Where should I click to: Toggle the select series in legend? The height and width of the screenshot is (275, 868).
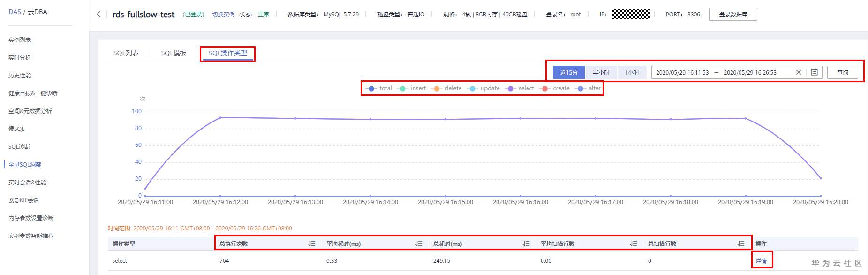coord(520,88)
